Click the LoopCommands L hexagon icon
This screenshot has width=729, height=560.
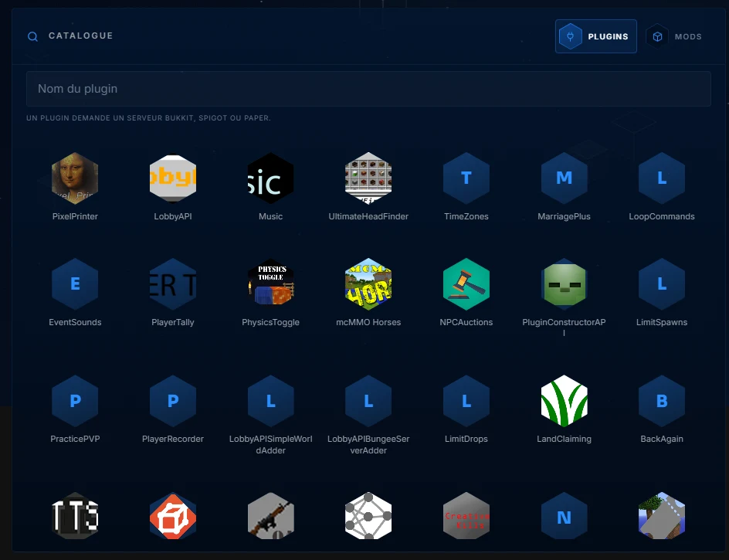[662, 178]
